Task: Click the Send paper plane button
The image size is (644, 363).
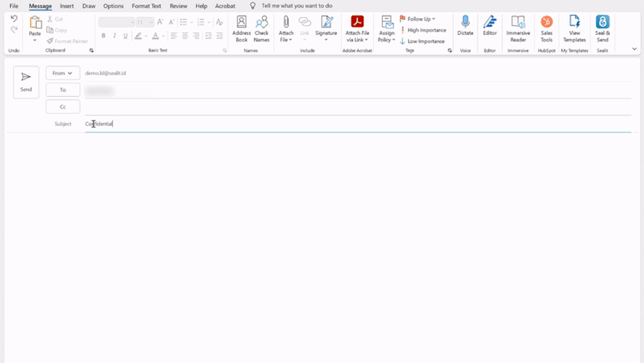Action: click(26, 82)
